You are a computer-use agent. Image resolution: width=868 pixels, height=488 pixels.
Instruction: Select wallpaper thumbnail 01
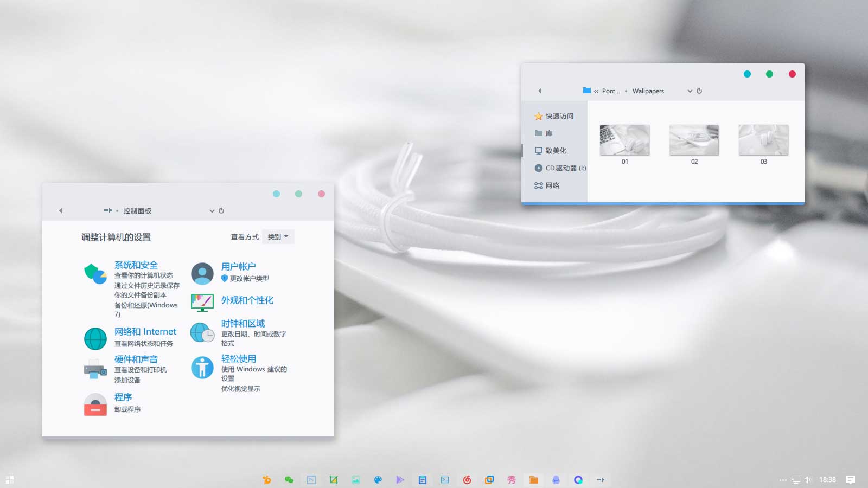coord(624,140)
